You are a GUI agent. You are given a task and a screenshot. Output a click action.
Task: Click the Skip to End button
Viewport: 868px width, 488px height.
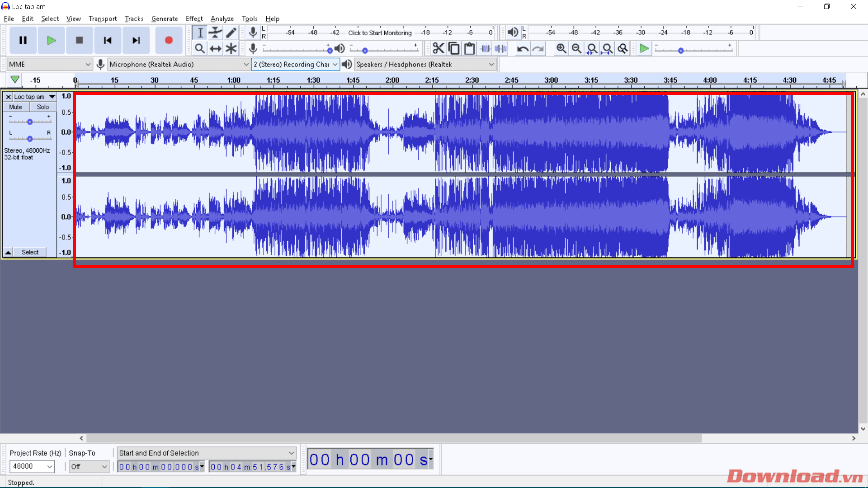tap(136, 40)
